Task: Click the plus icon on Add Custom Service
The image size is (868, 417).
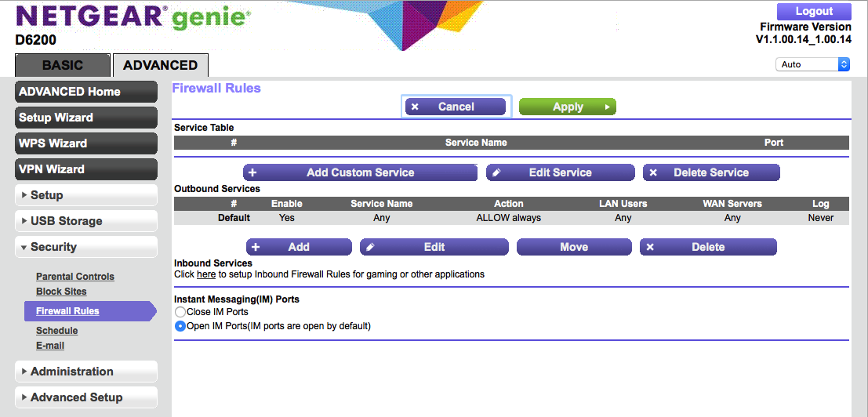Action: coord(252,172)
